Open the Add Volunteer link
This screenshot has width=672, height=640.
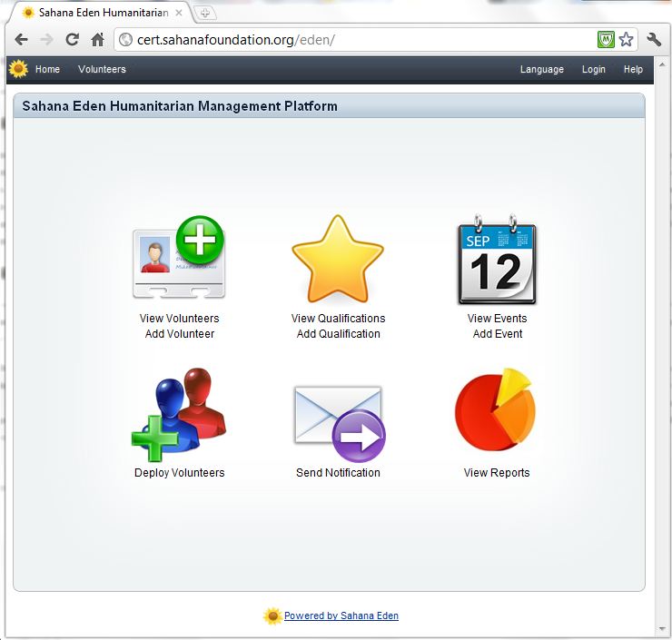point(180,334)
